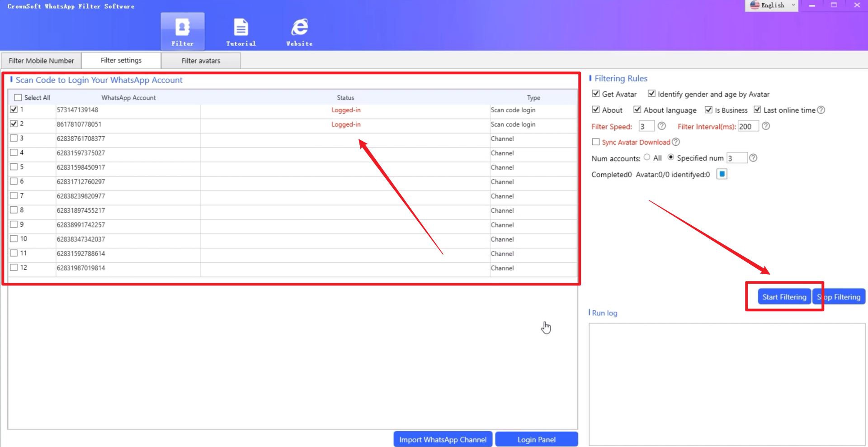
Task: Select account number 62831598450917
Action: 81,167
